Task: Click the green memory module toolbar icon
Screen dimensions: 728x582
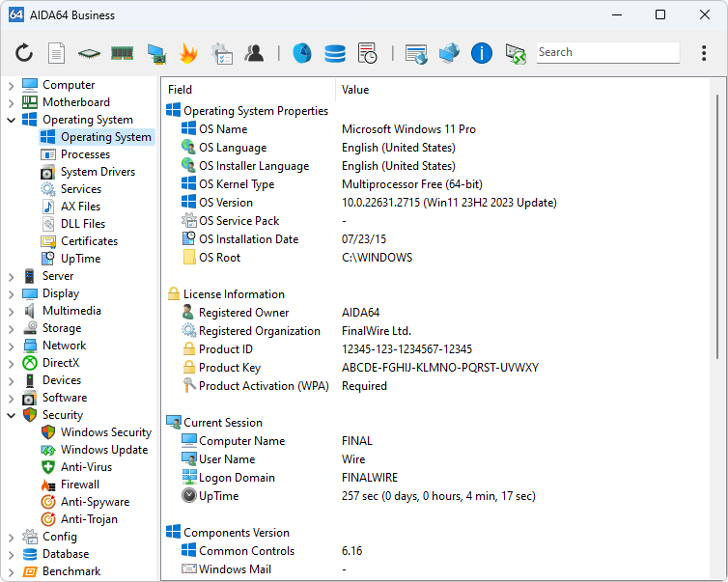Action: point(122,53)
